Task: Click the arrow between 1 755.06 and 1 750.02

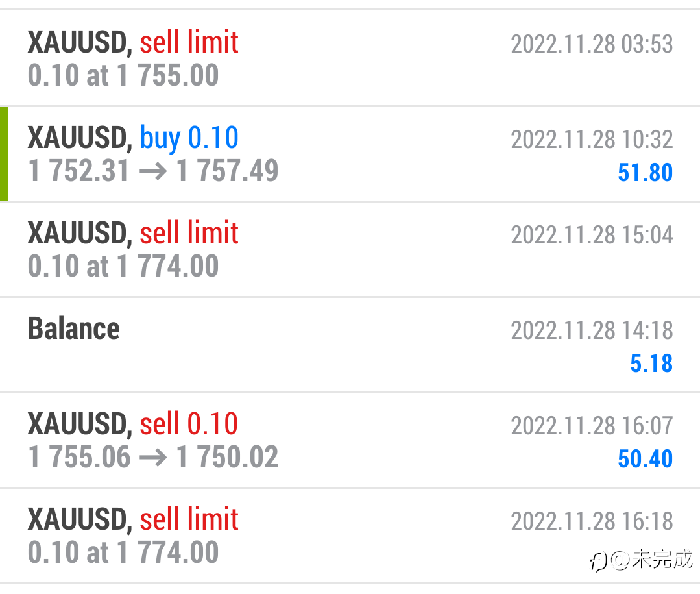Action: point(153,457)
